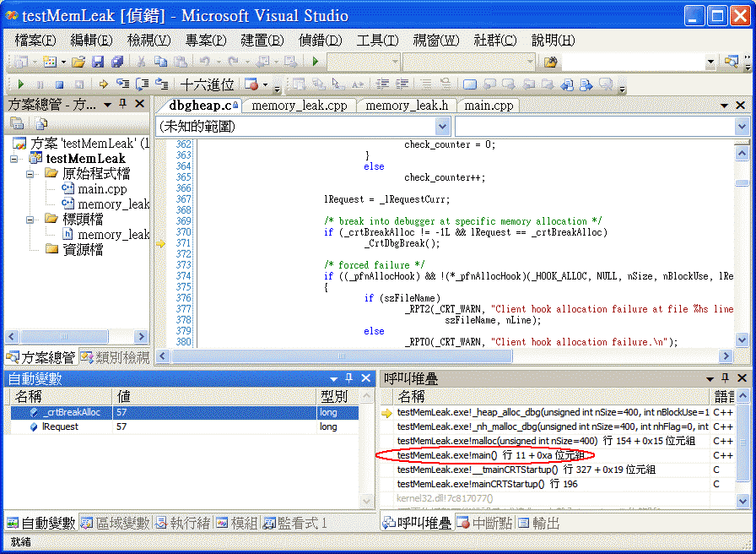Click the editor vertical scrollbar down arrow
The width and height of the screenshot is (756, 554).
742,340
